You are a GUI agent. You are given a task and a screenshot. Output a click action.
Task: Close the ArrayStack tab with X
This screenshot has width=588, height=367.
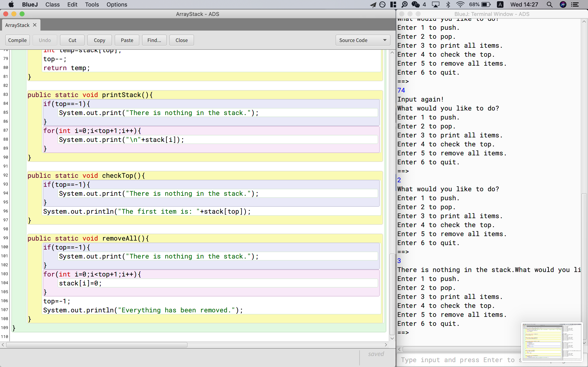click(35, 25)
